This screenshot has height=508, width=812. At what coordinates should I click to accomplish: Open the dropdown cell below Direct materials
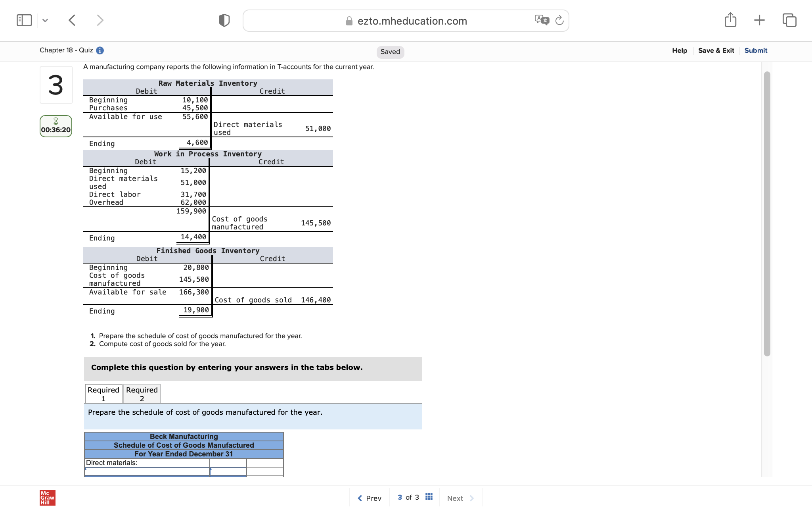(x=147, y=471)
